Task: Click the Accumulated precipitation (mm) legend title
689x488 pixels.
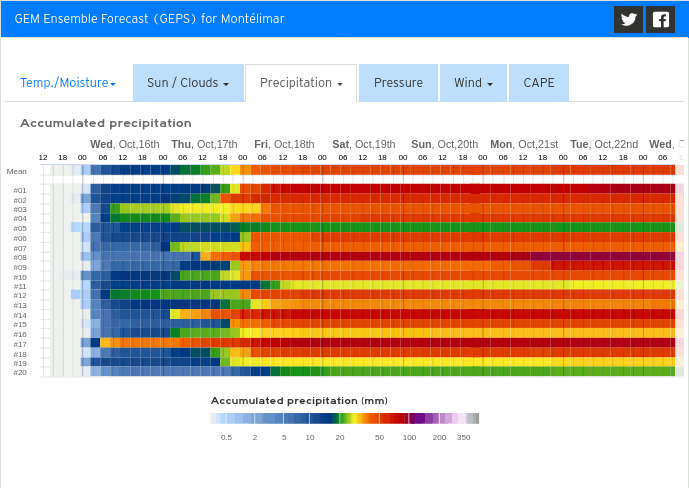Action: click(x=299, y=401)
